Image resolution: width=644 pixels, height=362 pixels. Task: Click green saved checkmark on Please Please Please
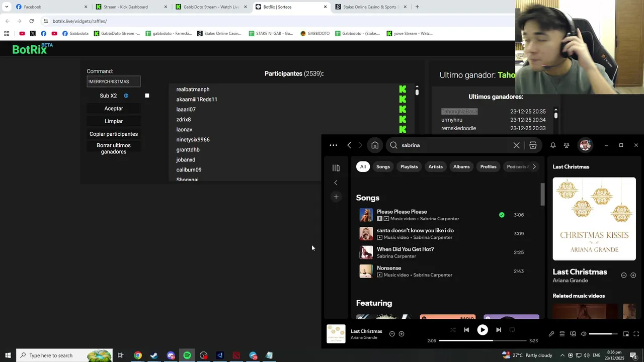tap(502, 215)
